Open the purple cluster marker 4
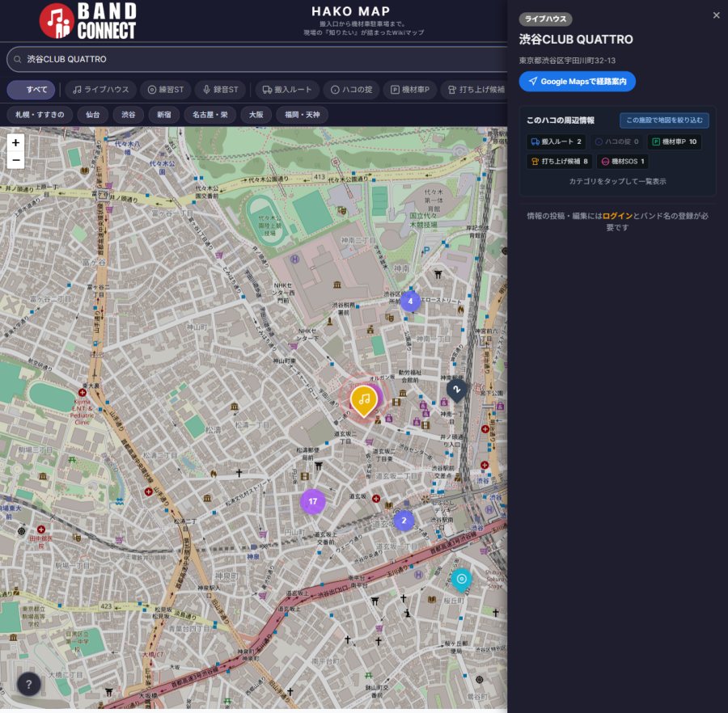The image size is (728, 713). pyautogui.click(x=410, y=302)
